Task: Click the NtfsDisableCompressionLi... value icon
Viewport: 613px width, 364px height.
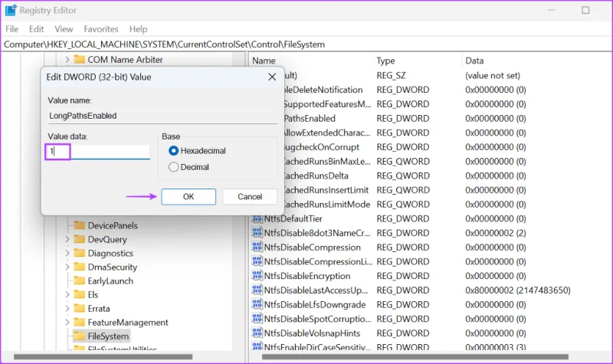Action: pos(257,261)
